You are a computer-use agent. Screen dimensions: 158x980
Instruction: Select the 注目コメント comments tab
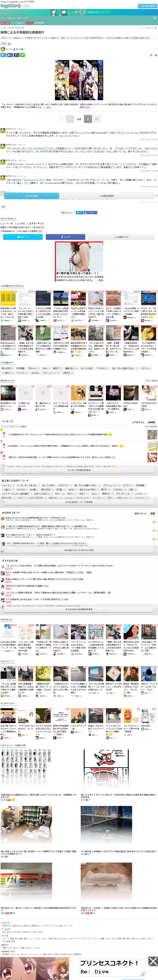coord(140,513)
